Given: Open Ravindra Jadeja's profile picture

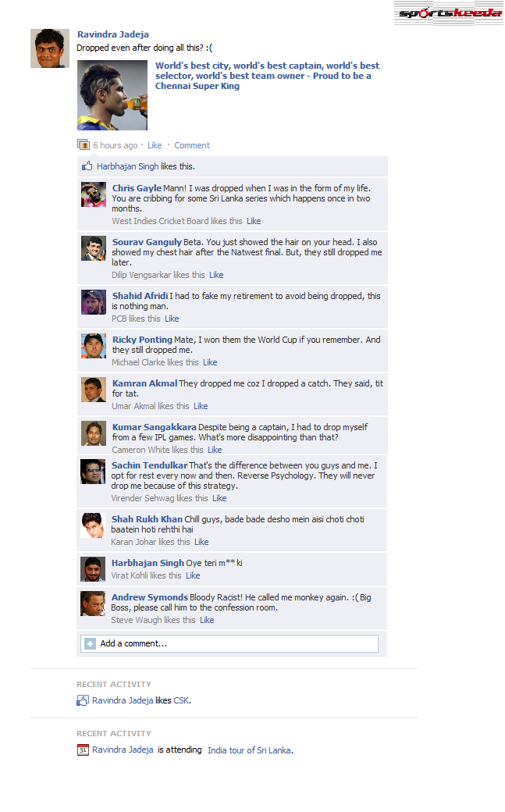Looking at the screenshot, I should point(50,48).
